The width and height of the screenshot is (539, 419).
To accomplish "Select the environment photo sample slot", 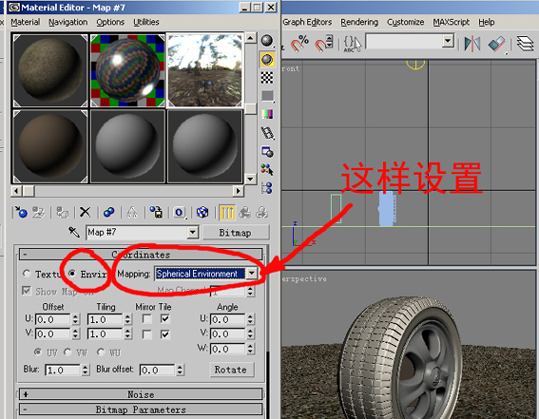I will tap(205, 70).
